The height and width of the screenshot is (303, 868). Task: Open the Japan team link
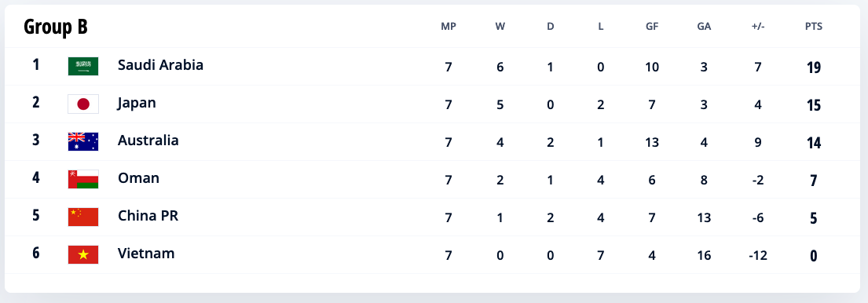(137, 104)
